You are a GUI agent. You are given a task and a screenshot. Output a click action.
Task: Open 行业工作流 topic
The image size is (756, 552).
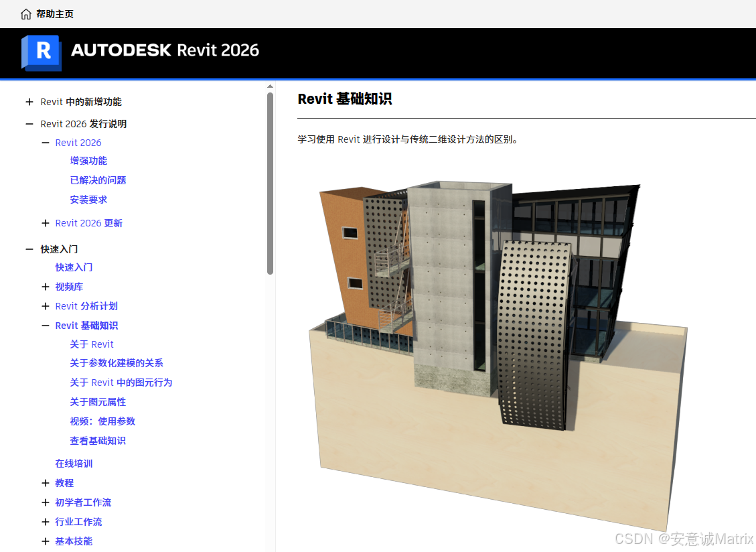pyautogui.click(x=78, y=522)
